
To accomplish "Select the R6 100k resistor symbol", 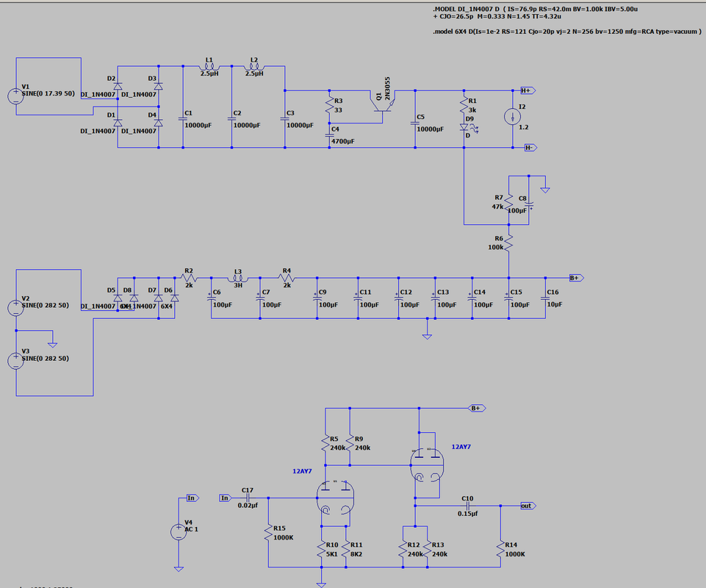I will [509, 244].
